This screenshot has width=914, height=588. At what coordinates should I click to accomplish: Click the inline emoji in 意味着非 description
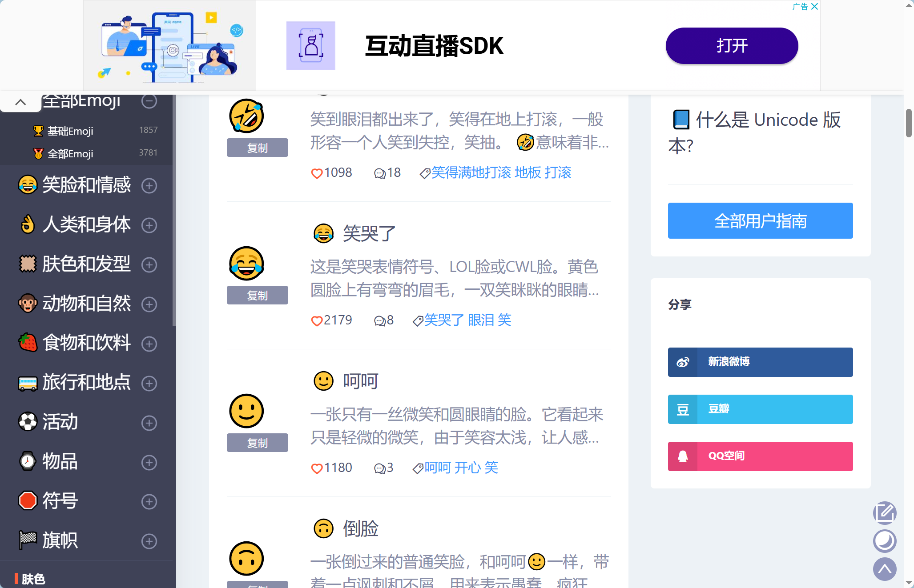(x=525, y=142)
